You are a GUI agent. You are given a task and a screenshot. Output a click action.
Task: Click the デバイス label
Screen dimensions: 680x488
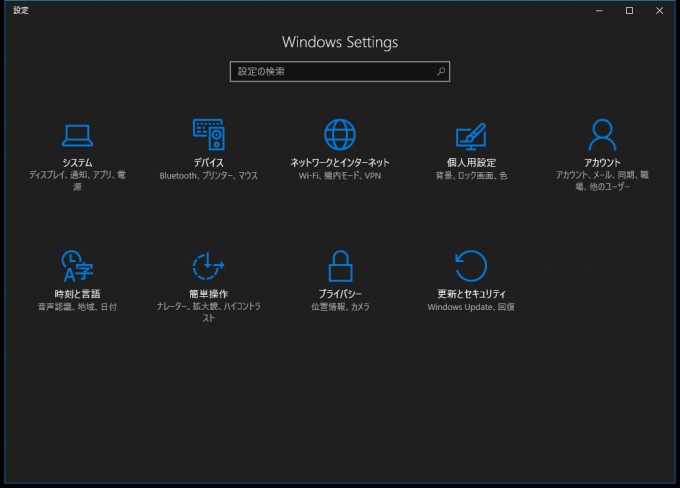[209, 163]
